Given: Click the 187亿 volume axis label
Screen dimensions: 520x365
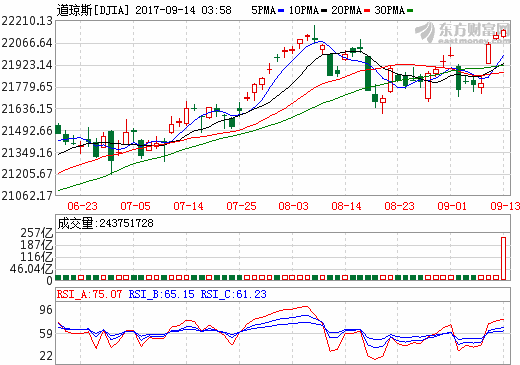Looking at the screenshot, I should click(37, 245).
